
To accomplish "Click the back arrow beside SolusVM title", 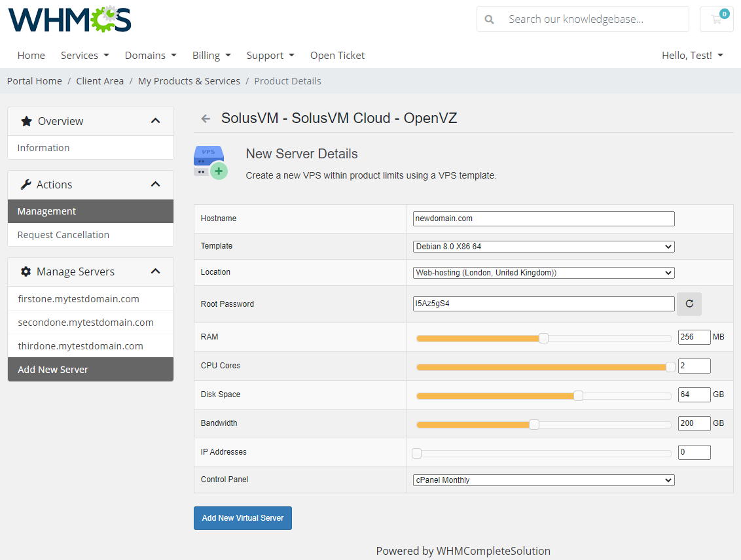I will [x=206, y=118].
